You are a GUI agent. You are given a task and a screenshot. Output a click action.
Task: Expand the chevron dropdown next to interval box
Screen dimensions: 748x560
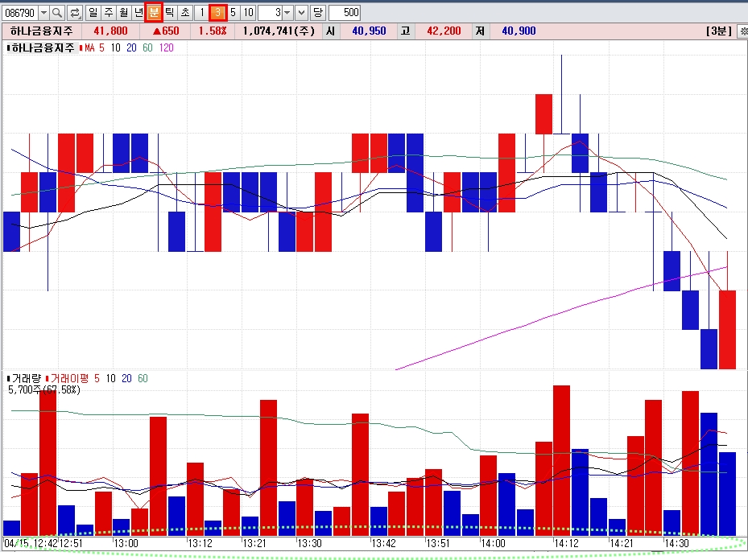click(x=301, y=12)
